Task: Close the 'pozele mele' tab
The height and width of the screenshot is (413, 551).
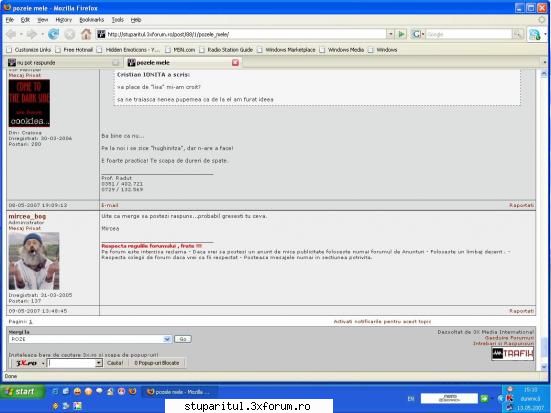Action: (x=235, y=63)
